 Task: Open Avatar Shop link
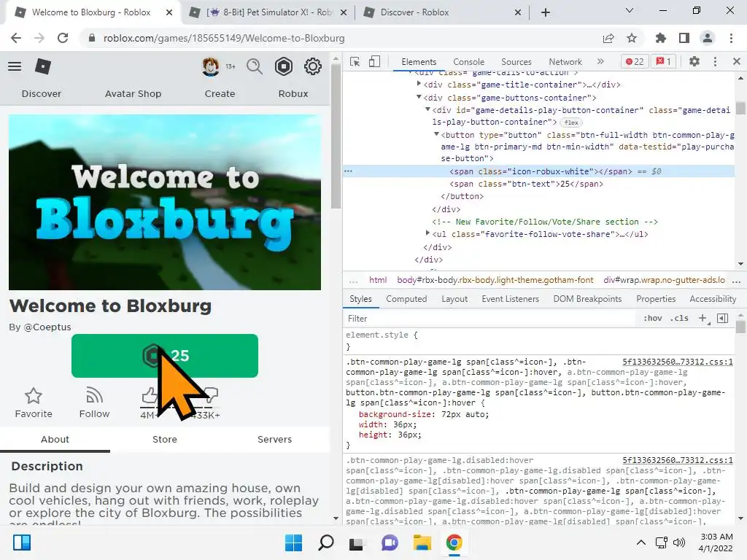click(133, 94)
